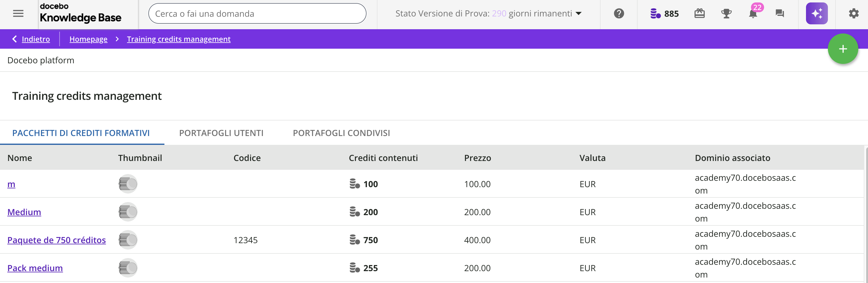Viewport: 868px width, 283px height.
Task: Open the settings gear icon
Action: 853,13
